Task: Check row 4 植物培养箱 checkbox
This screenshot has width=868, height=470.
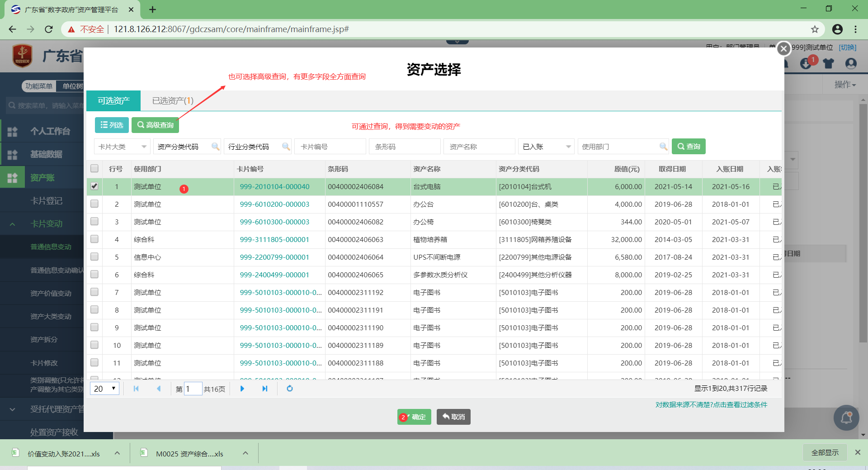Action: (x=94, y=239)
